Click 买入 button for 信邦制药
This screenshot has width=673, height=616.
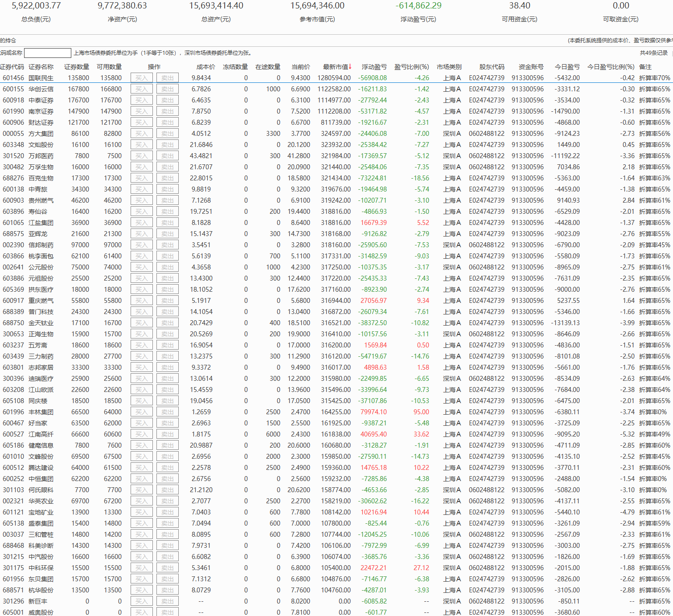coord(142,245)
